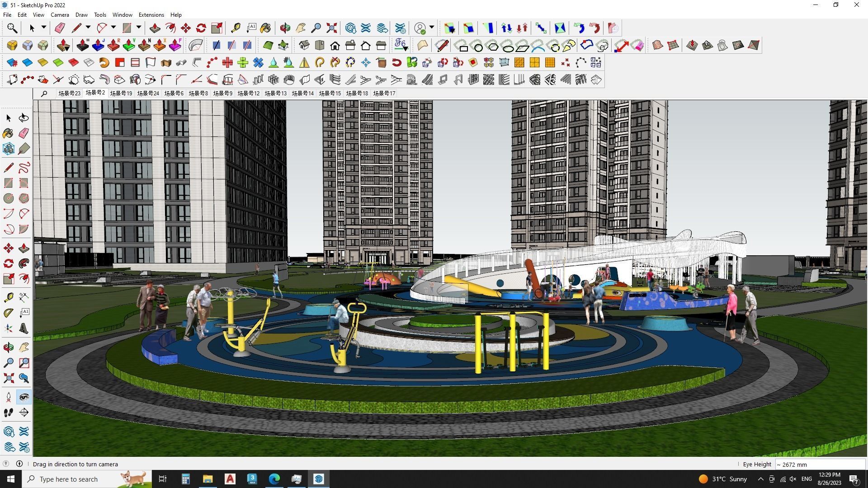Viewport: 868px width, 488px height.
Task: Select the Circle tool
Action: (9, 198)
